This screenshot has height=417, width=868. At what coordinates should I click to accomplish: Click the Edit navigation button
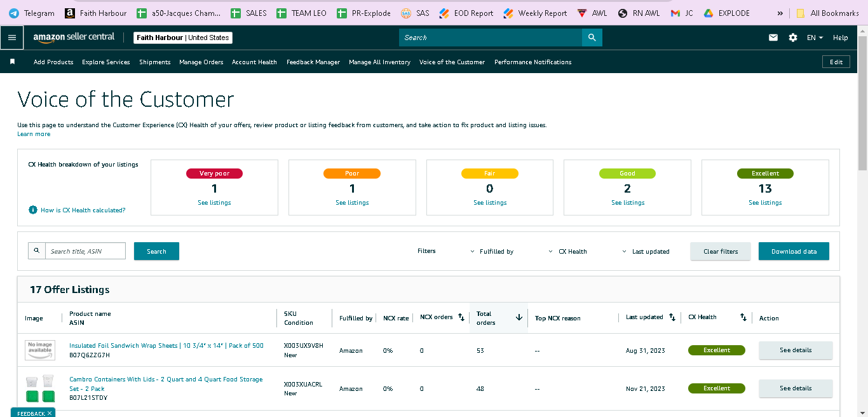click(836, 62)
